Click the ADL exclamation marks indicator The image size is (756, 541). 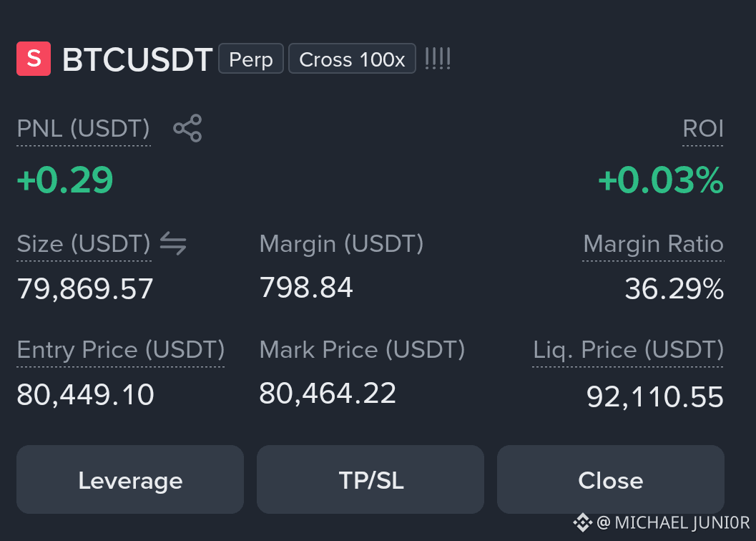point(438,59)
